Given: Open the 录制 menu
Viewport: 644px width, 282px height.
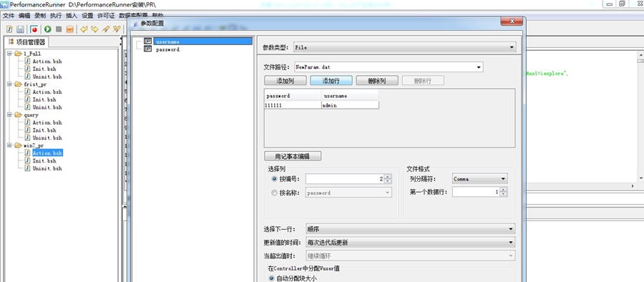Looking at the screenshot, I should tap(40, 16).
